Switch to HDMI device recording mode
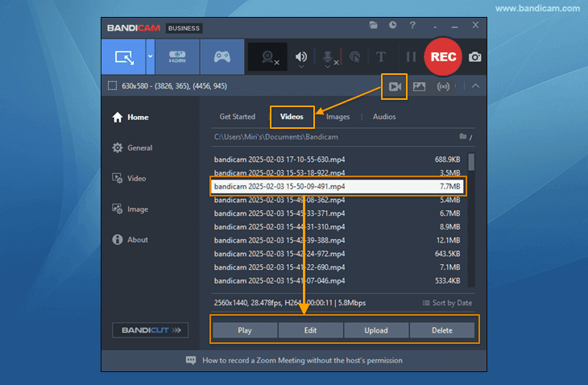 pyautogui.click(x=177, y=57)
